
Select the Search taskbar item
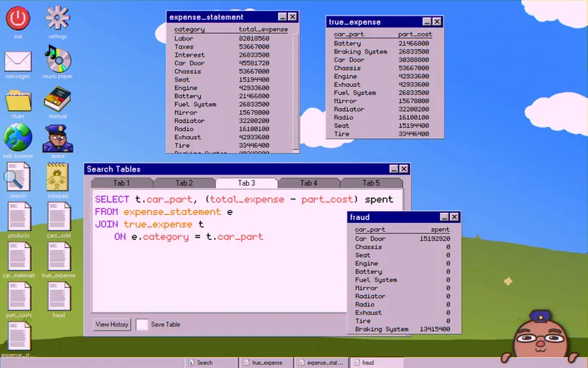click(211, 363)
